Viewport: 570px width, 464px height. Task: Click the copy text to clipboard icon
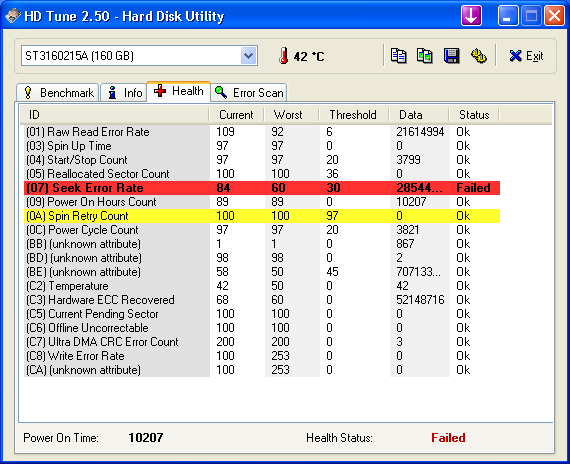(398, 56)
